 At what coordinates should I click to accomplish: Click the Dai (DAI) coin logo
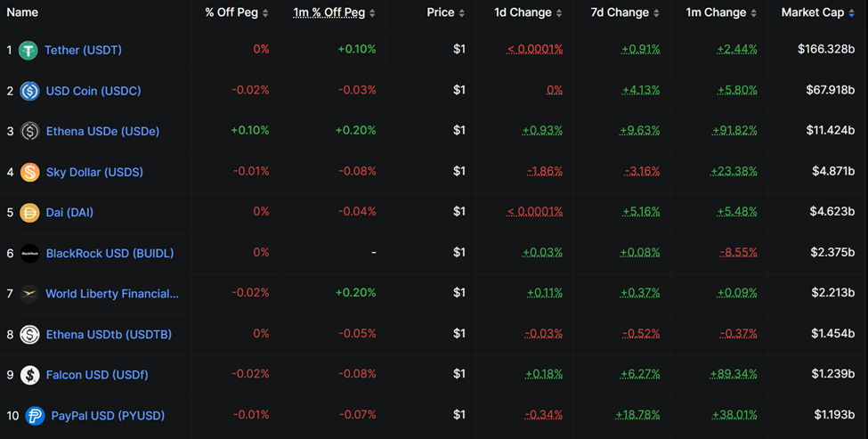click(x=29, y=213)
